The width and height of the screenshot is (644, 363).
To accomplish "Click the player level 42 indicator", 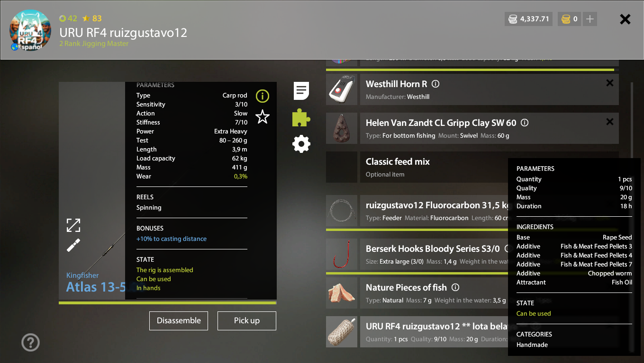I will pos(68,18).
